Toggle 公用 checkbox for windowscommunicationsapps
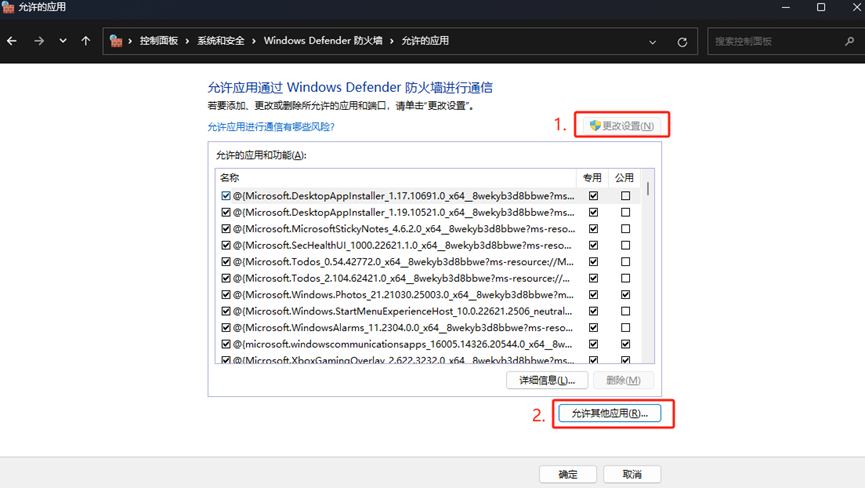 coord(626,344)
